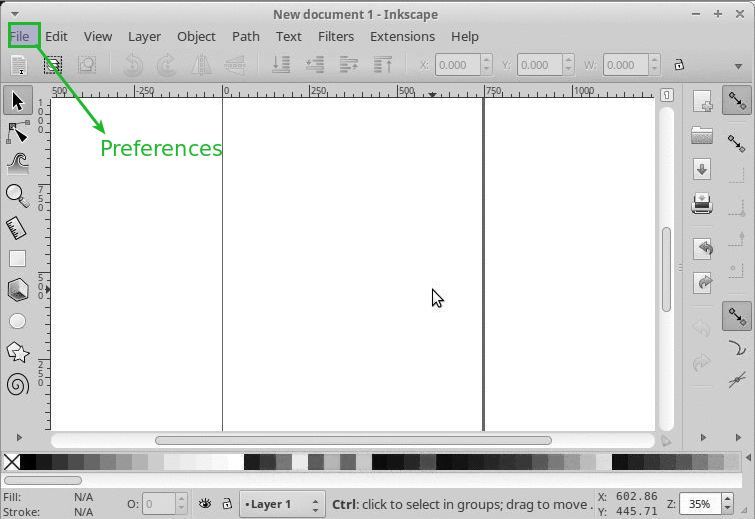The image size is (755, 519).
Task: Open the Filters menu
Action: [336, 36]
